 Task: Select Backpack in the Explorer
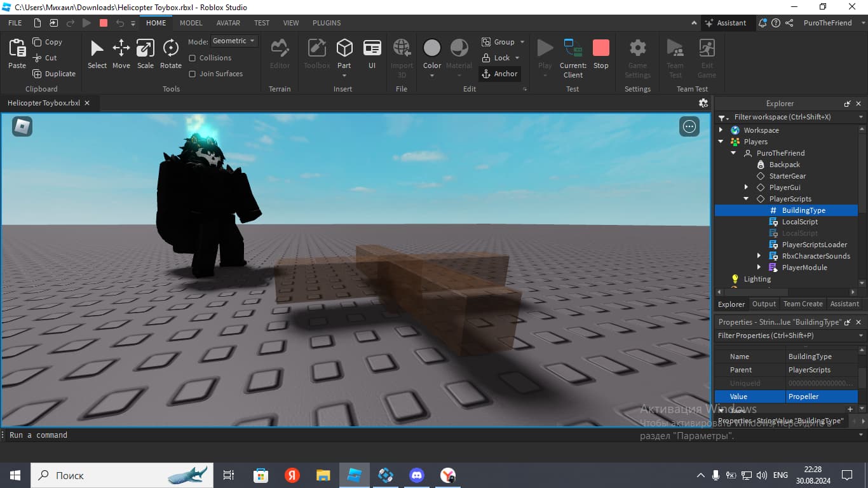click(x=784, y=165)
